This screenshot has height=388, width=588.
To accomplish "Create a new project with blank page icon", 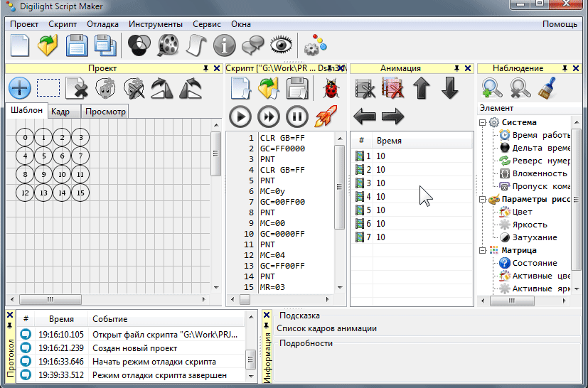I will tap(19, 45).
